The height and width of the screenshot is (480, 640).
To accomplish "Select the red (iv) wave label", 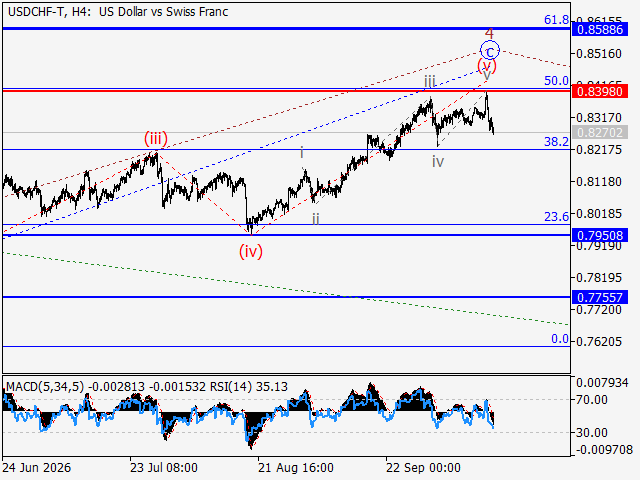I will (251, 251).
